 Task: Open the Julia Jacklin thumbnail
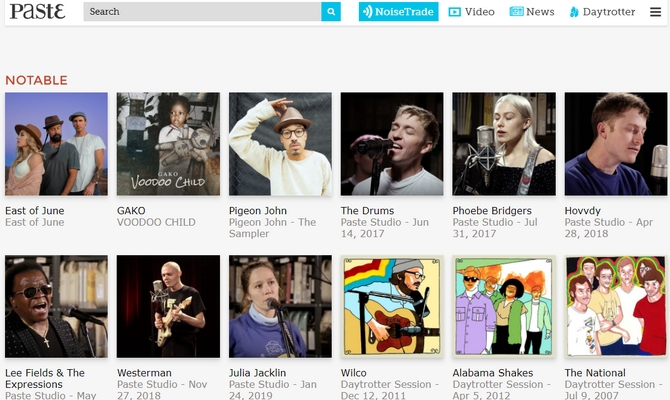point(280,306)
